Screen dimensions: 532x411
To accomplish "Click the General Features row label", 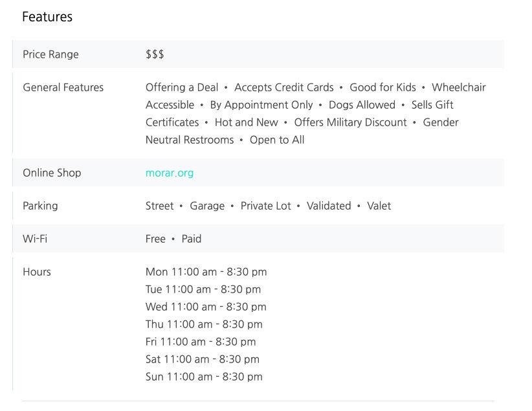I will coord(63,87).
